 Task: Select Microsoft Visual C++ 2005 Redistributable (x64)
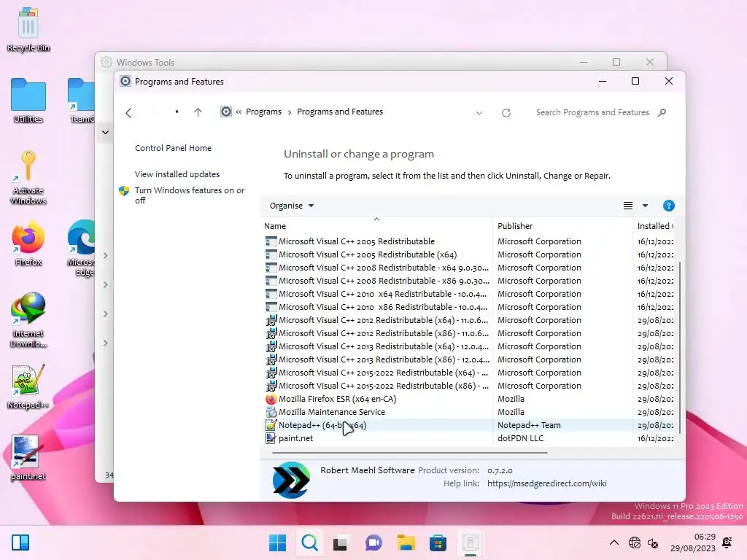[x=469, y=254]
